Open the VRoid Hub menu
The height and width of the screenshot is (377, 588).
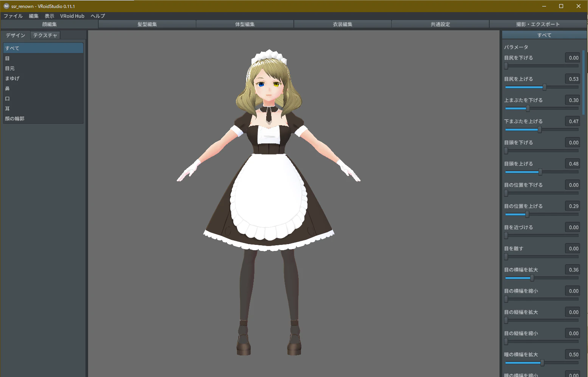pyautogui.click(x=72, y=16)
